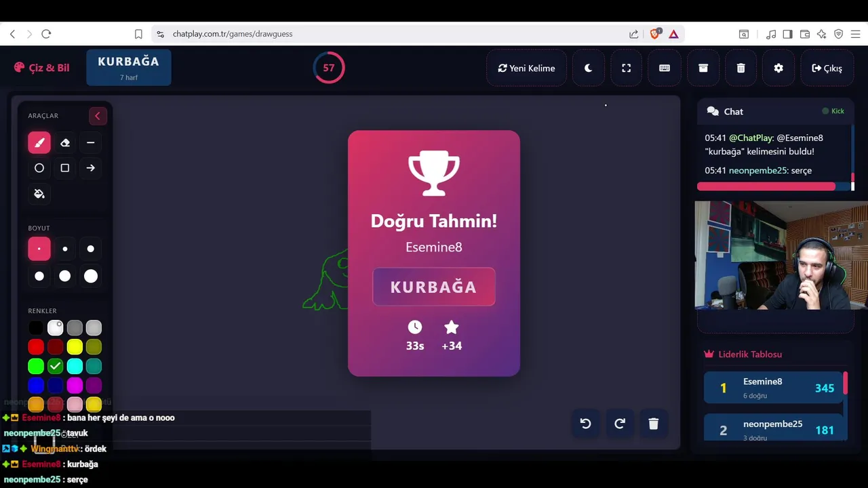Viewport: 868px width, 488px height.
Task: Click the trophy icon in popup
Action: [434, 174]
